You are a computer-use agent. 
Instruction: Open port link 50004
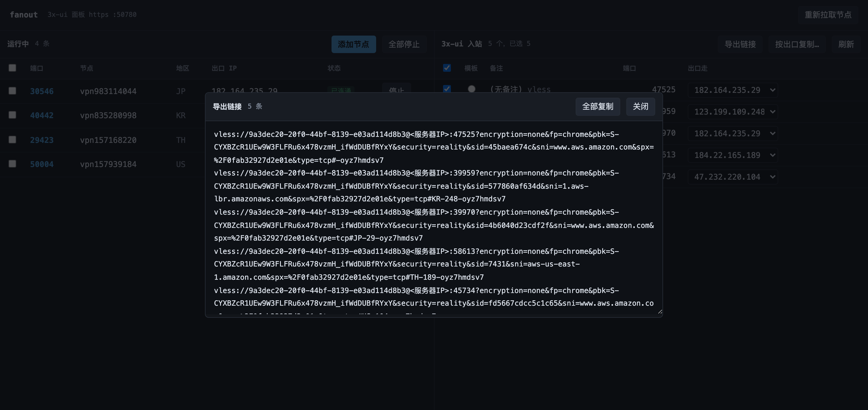pyautogui.click(x=42, y=164)
